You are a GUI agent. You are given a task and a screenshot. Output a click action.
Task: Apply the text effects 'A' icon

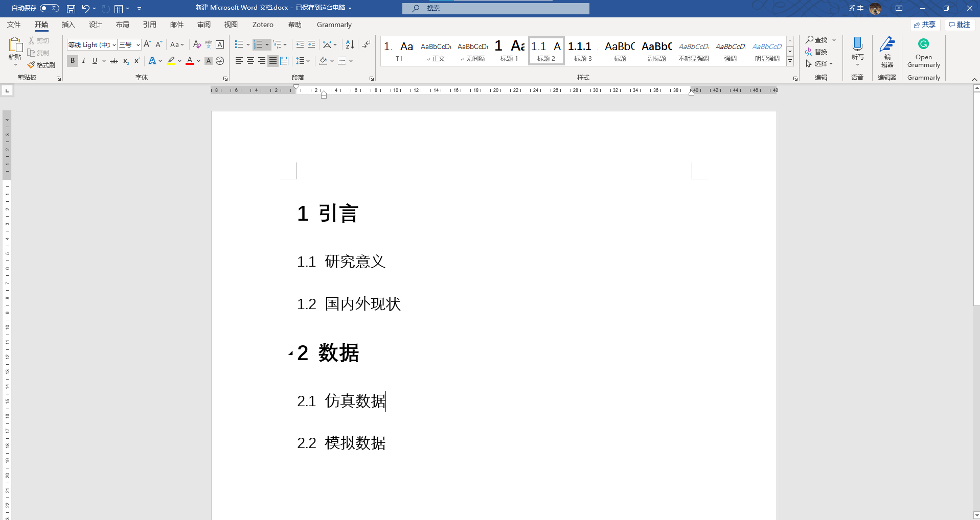pos(152,61)
